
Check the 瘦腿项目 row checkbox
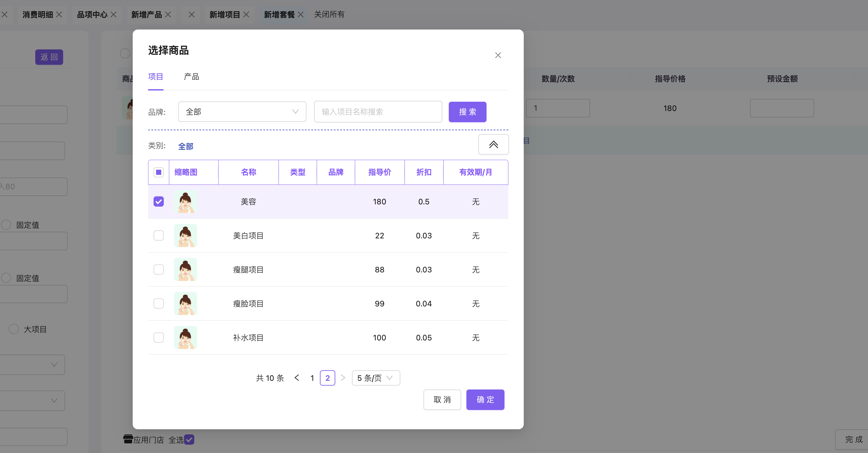(158, 269)
